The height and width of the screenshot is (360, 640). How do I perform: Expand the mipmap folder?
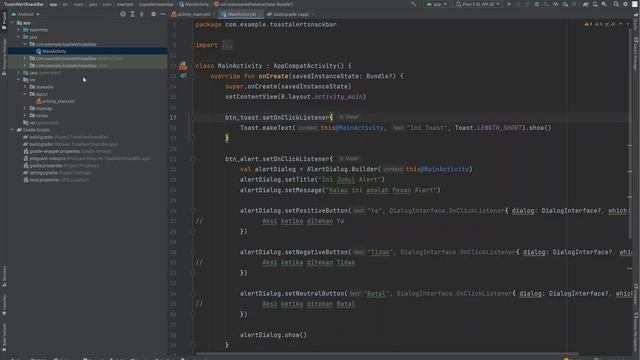coord(25,108)
